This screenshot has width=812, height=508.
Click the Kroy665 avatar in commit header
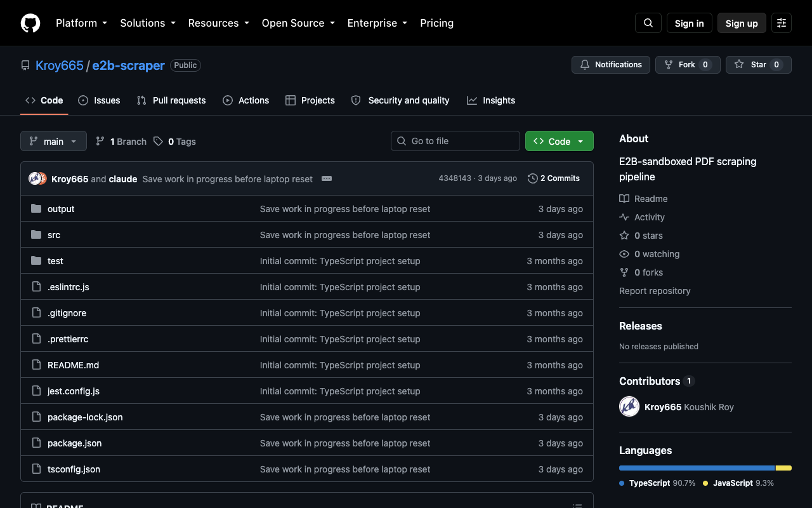pyautogui.click(x=35, y=178)
